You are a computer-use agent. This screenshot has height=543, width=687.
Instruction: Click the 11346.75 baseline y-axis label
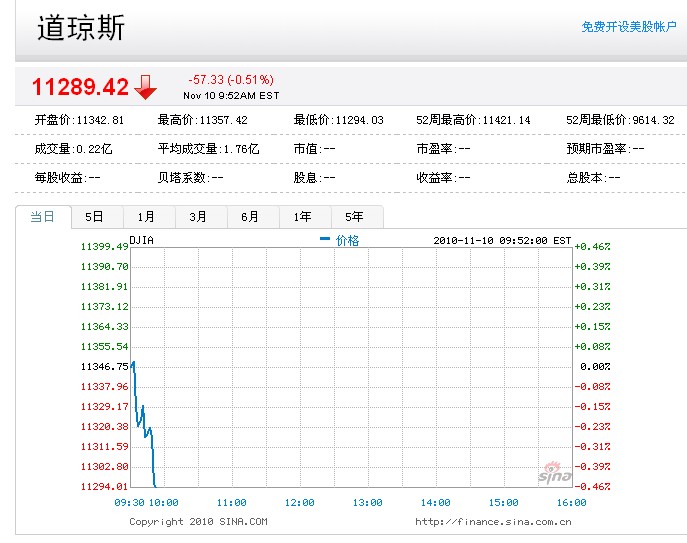104,366
